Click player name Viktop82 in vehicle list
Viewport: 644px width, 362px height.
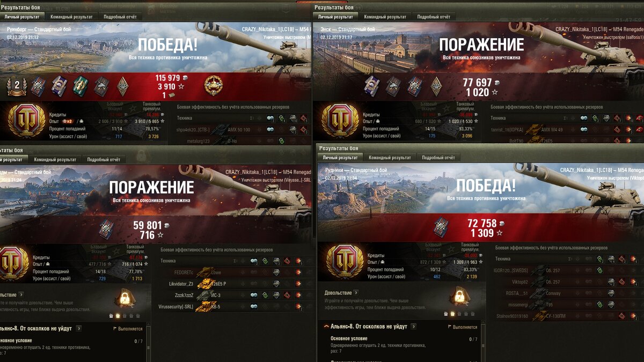click(520, 282)
